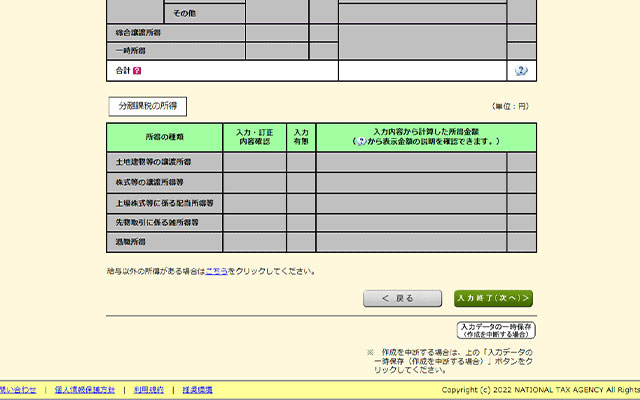
Task: Click the help icon in the green 所得金額 header
Action: point(361,142)
